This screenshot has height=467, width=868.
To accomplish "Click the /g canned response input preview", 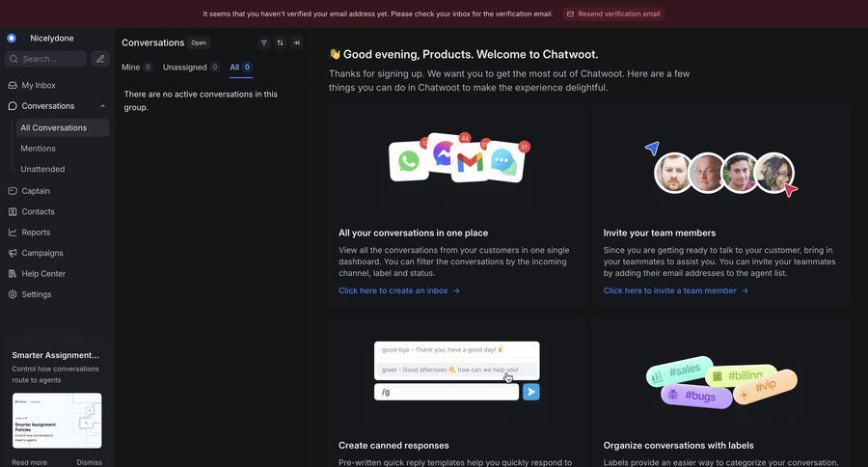I will coord(447,392).
